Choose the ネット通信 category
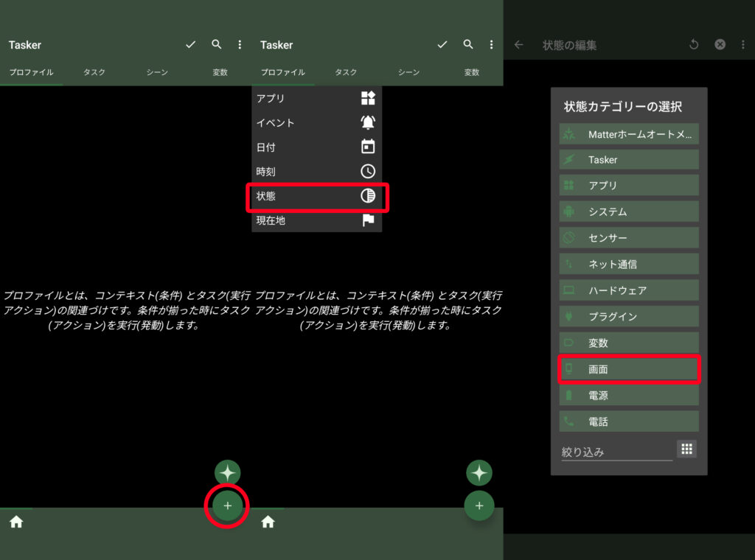The width and height of the screenshot is (755, 560). coord(629,265)
